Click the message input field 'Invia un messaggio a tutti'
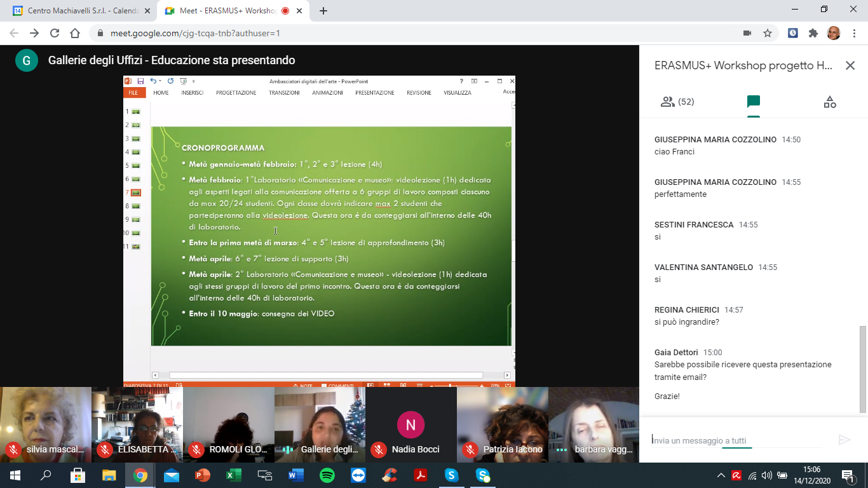 737,440
